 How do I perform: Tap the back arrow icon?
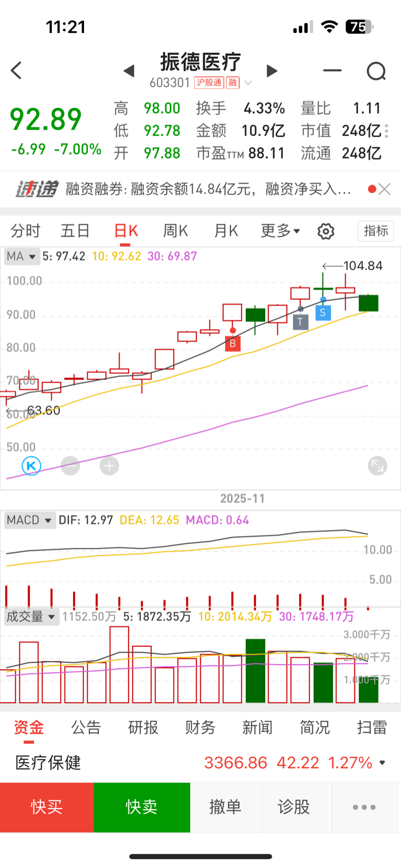click(x=17, y=70)
